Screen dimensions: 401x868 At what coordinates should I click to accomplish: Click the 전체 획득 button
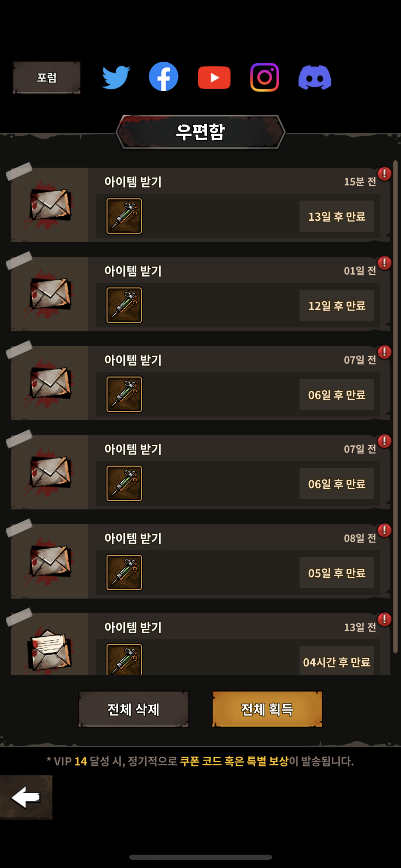(267, 709)
